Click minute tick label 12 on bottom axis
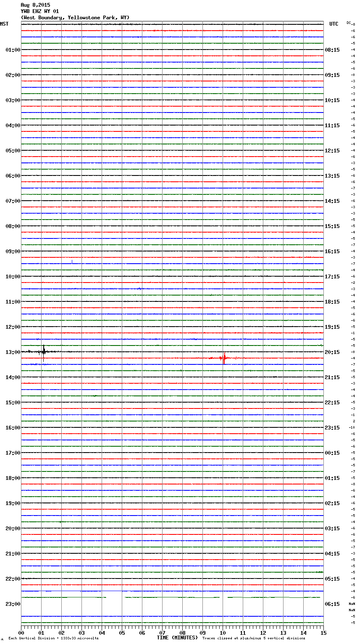The image size is (357, 644). pos(263,633)
